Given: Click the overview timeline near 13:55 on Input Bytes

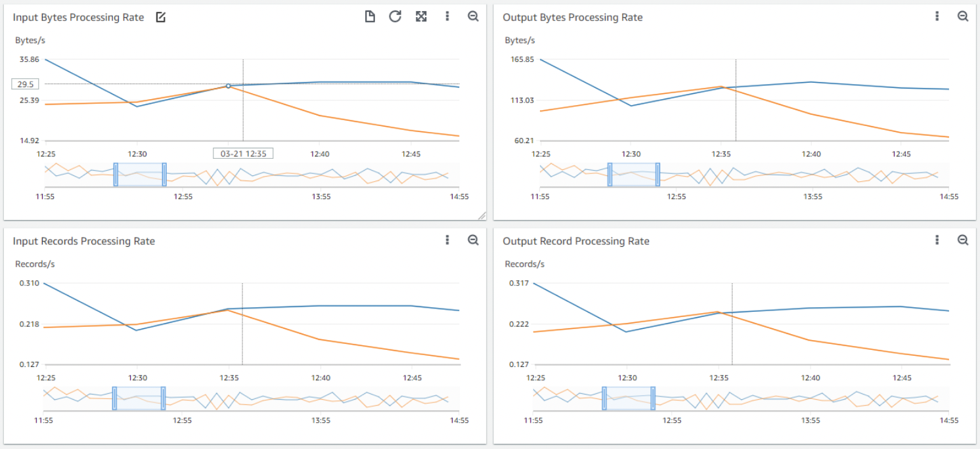Looking at the screenshot, I should coord(322,174).
